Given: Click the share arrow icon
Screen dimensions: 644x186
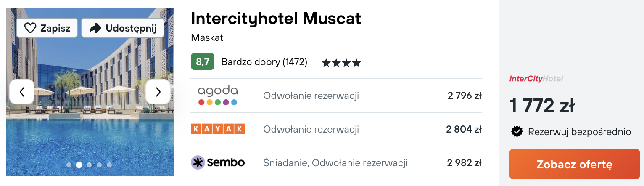Looking at the screenshot, I should [x=96, y=28].
